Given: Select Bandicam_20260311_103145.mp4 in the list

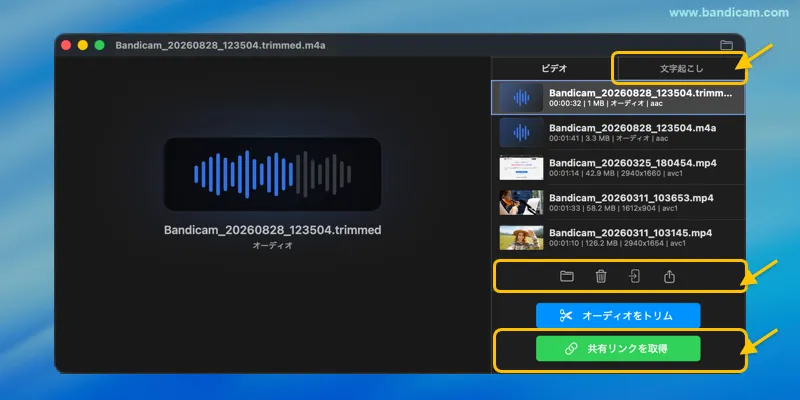Looking at the screenshot, I should (x=618, y=237).
